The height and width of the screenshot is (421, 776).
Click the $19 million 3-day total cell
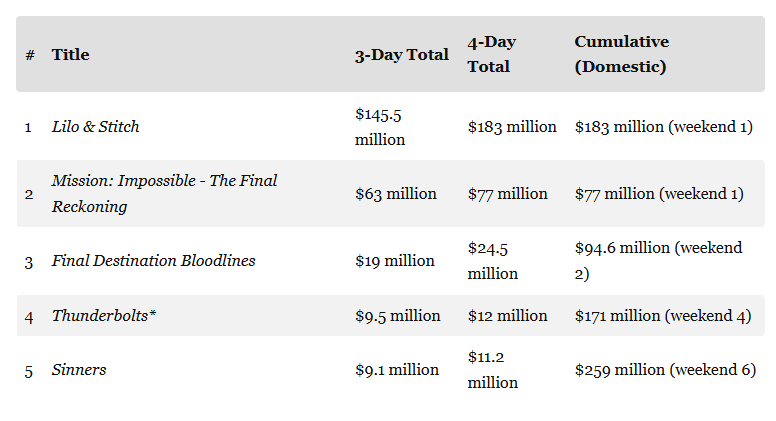[x=395, y=261]
